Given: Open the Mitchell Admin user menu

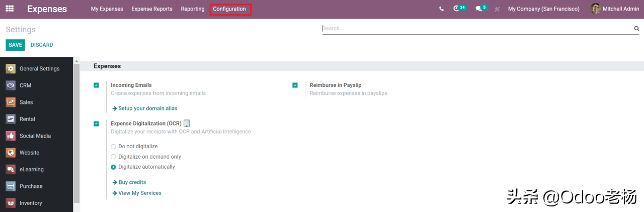Looking at the screenshot, I should (x=615, y=9).
